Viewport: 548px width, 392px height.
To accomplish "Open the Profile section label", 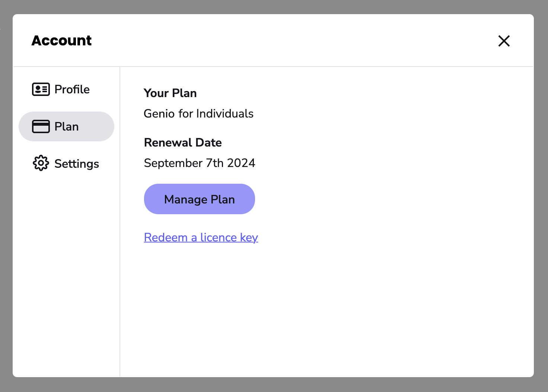I will [x=72, y=89].
